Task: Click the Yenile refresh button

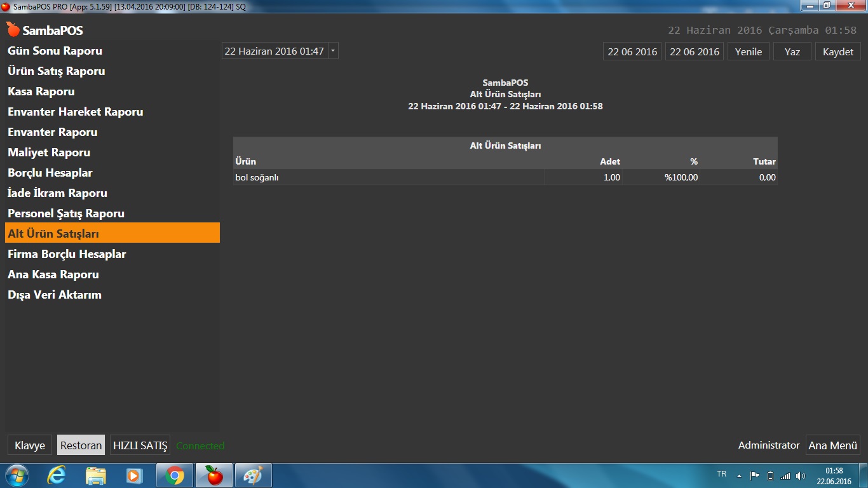Action: click(x=748, y=51)
